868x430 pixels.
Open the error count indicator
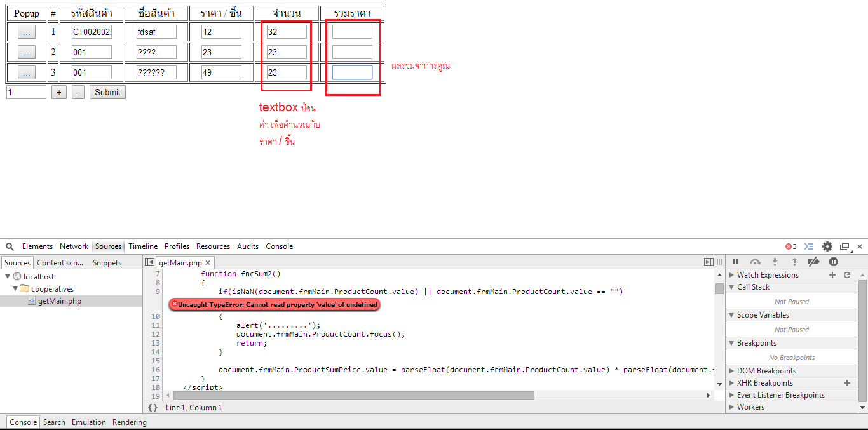pos(790,246)
